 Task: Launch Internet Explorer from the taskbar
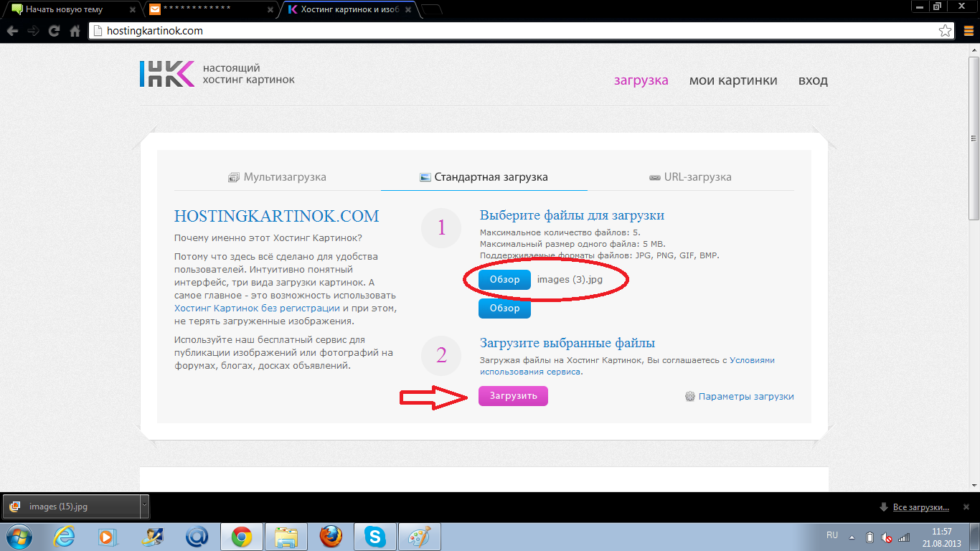pyautogui.click(x=65, y=536)
